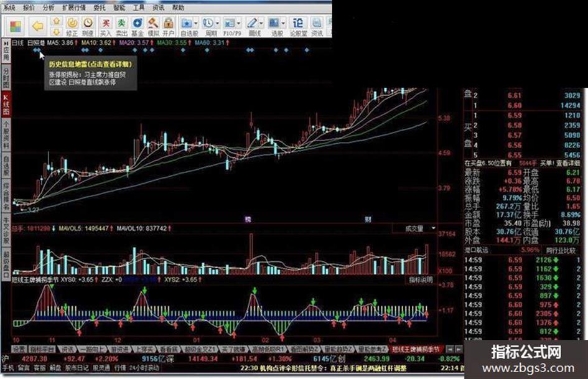Click the 日线 period label
The image size is (588, 379).
[17, 43]
